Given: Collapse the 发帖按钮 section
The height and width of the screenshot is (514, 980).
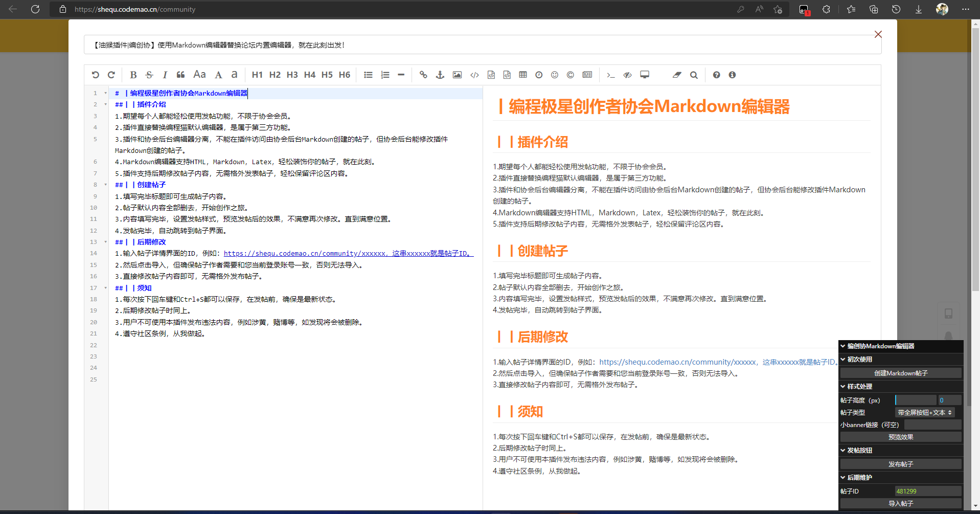Looking at the screenshot, I should point(901,451).
